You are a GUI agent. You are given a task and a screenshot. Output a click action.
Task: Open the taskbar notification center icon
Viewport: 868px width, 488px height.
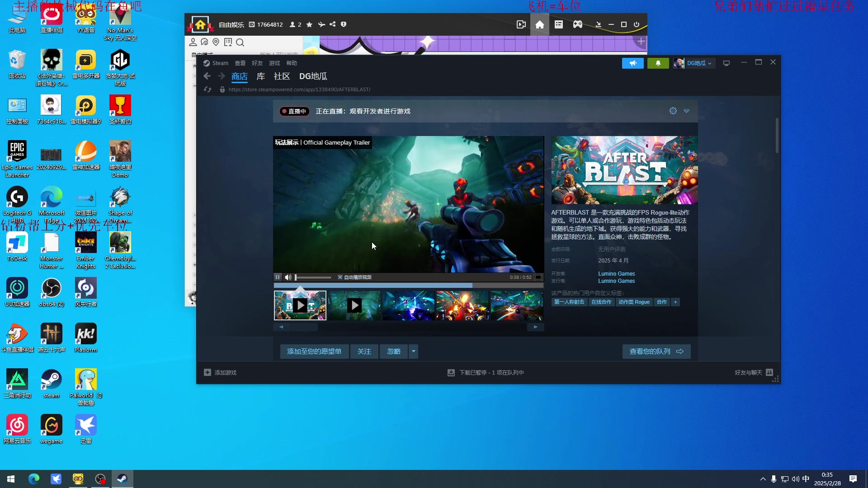(853, 479)
